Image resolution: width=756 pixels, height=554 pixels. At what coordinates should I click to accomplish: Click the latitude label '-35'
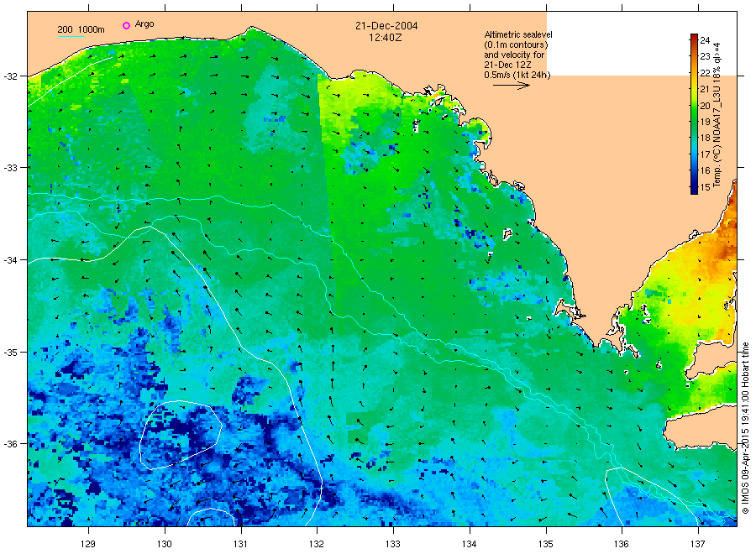[11, 353]
